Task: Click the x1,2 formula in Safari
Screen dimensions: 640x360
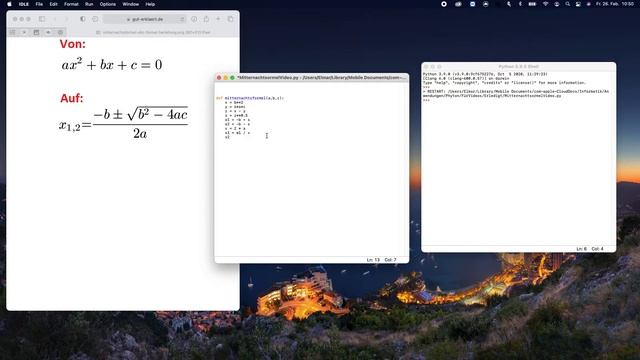Action: pyautogui.click(x=123, y=123)
